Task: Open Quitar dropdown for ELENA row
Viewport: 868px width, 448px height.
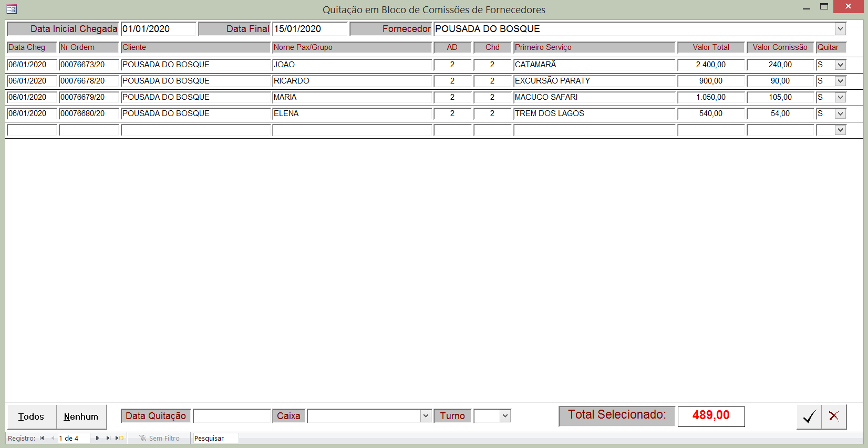Action: [840, 114]
